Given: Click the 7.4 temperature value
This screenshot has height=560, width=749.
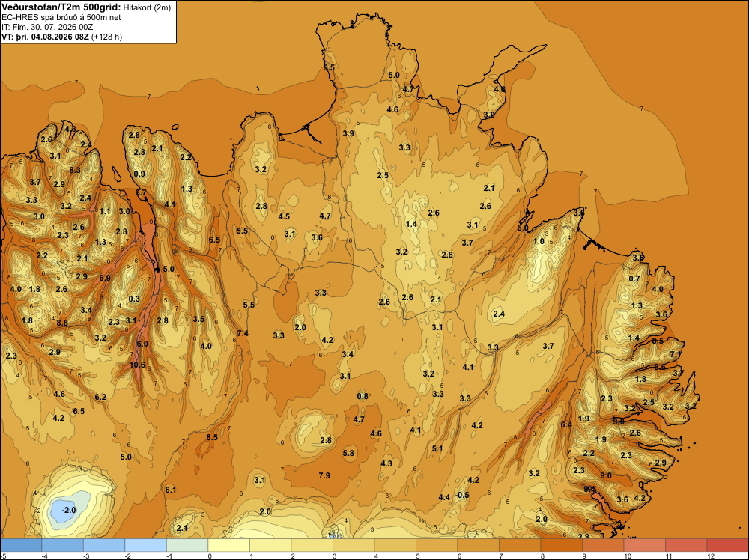Looking at the screenshot, I should (x=243, y=333).
